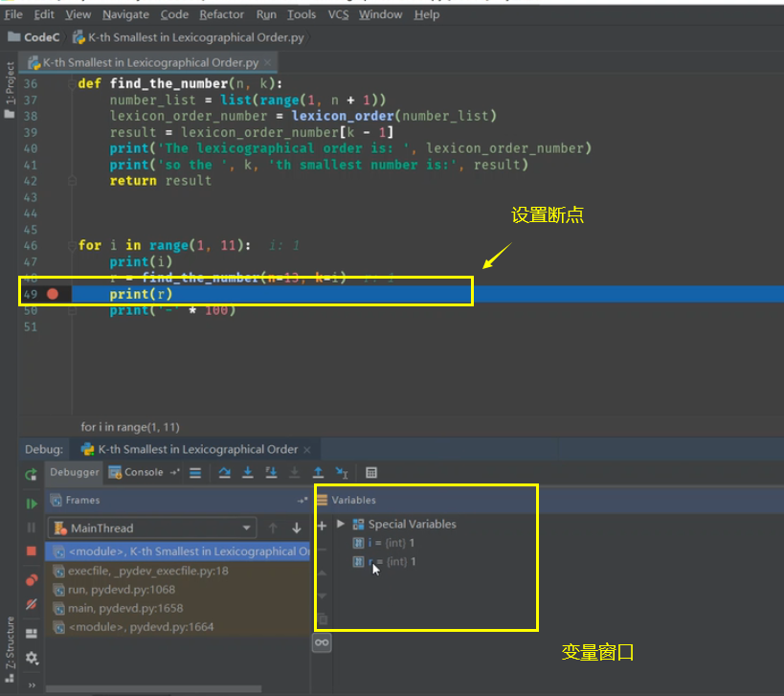Click the infinity watch toggle in Variables panel
The width and height of the screenshot is (784, 696).
321,643
